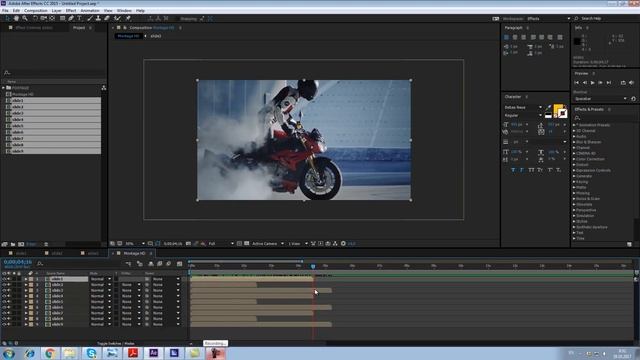The width and height of the screenshot is (640, 360).
Task: Select the Pan Behind anchor tool
Action: tap(52, 18)
